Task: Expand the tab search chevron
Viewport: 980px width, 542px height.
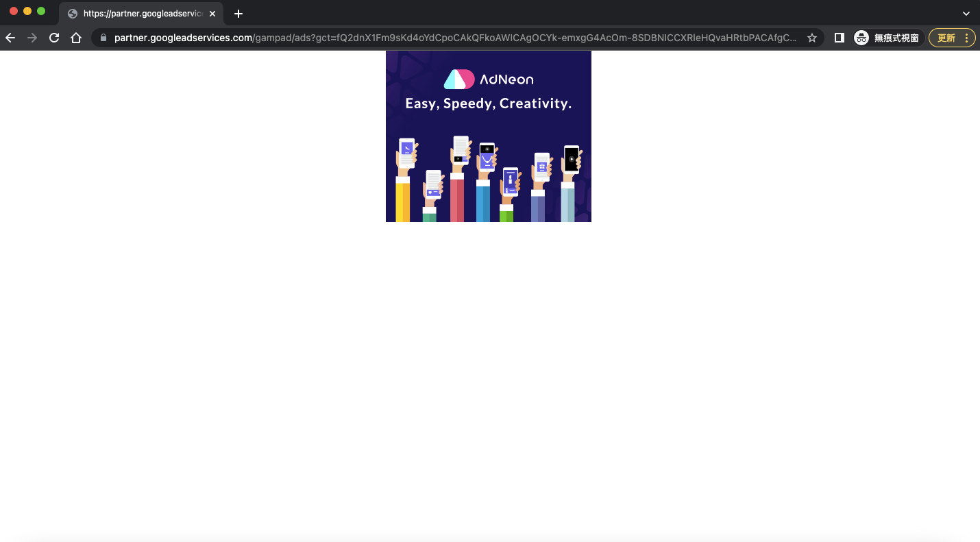Action: [x=966, y=14]
